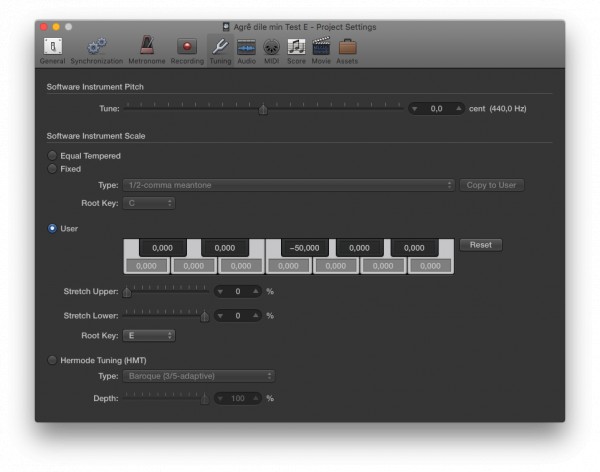Click the Stretch Upper slider handle

pos(127,292)
